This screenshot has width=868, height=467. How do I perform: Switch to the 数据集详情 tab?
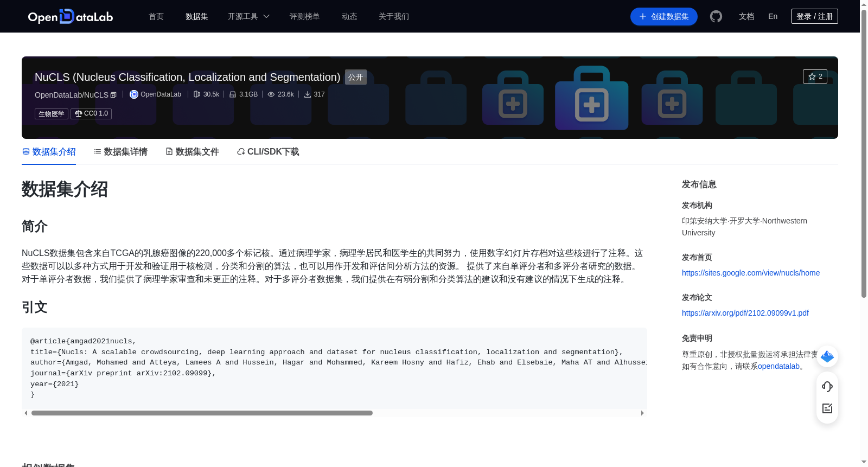point(120,152)
